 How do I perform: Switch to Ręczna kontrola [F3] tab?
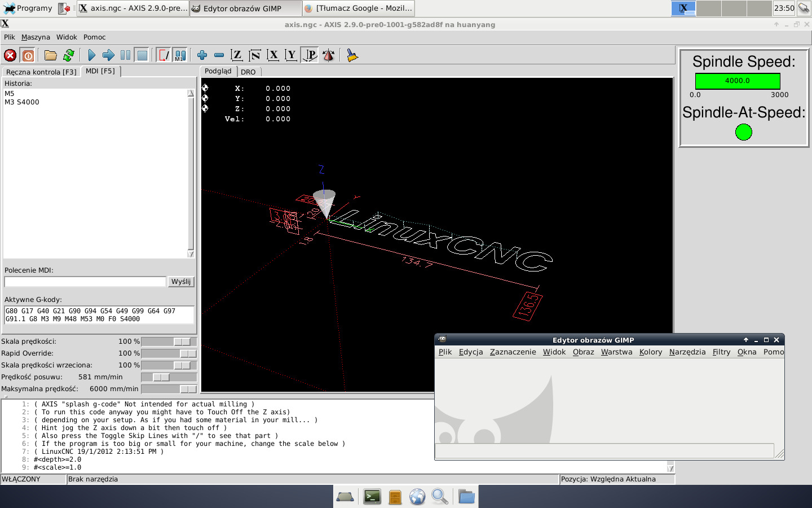pos(41,72)
